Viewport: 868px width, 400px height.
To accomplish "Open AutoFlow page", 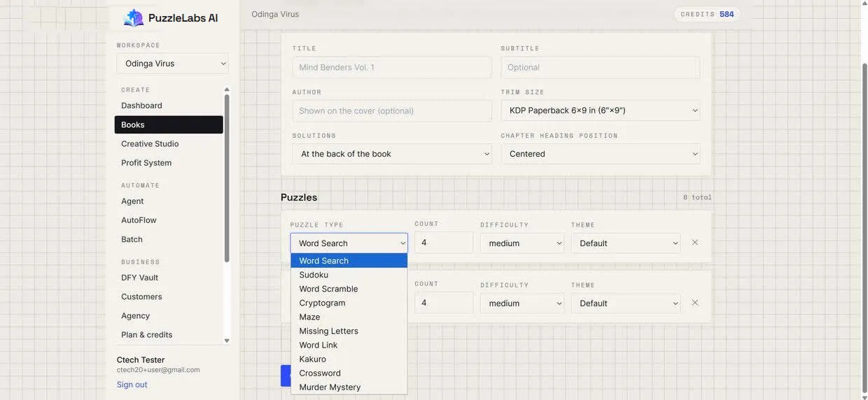I will click(x=169, y=220).
